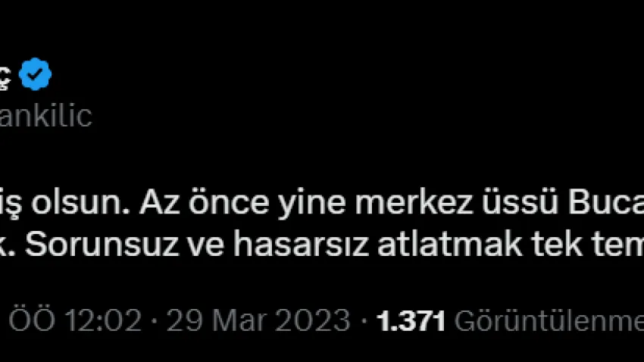Open the tweet timestamp ÖÖ 12:02

pyautogui.click(x=75, y=320)
